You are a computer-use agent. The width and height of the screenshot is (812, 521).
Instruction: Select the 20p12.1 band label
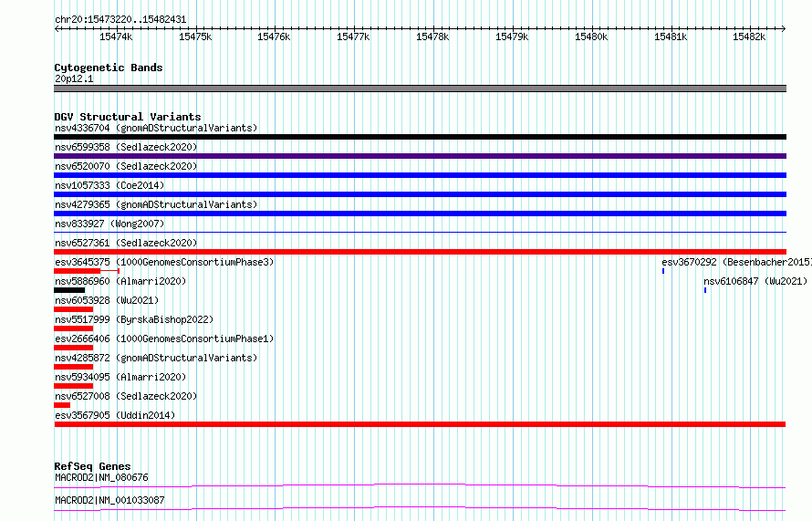(74, 78)
